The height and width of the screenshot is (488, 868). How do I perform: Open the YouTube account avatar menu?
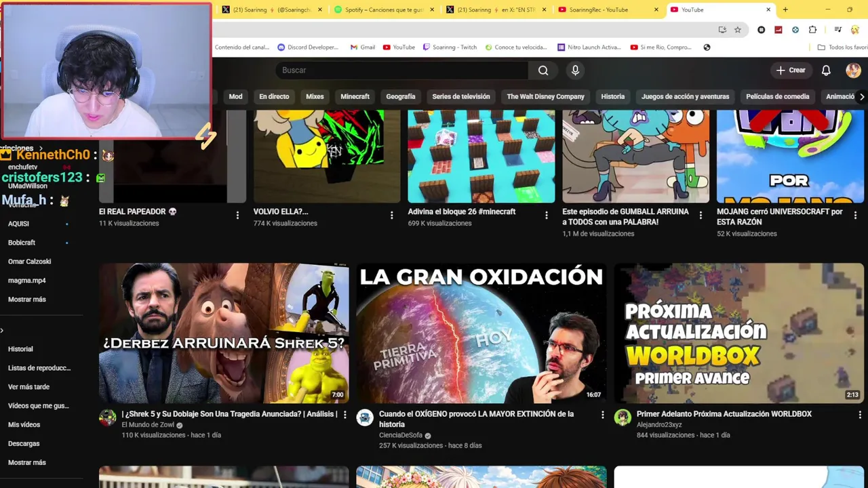[853, 70]
